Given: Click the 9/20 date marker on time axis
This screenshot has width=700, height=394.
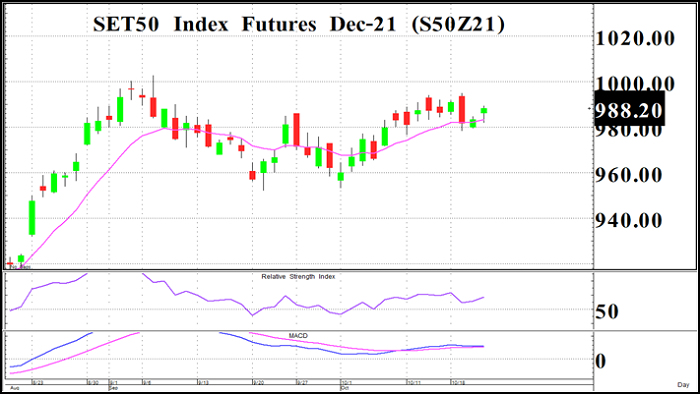Looking at the screenshot, I should coord(258,383).
